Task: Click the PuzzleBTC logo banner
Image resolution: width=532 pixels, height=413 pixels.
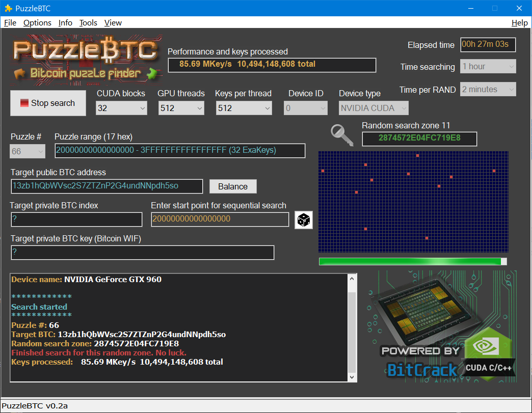Action: pos(87,60)
